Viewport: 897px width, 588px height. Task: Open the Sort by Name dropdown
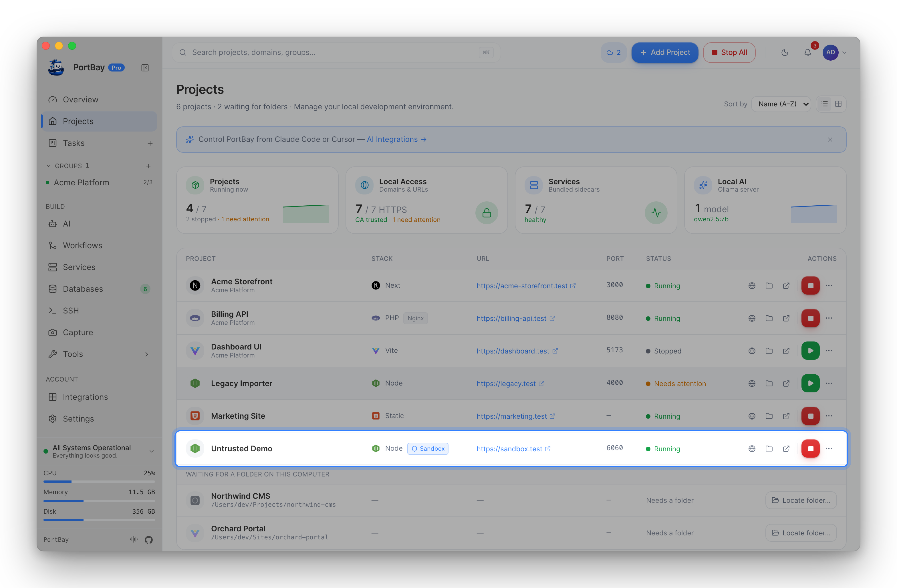781,104
